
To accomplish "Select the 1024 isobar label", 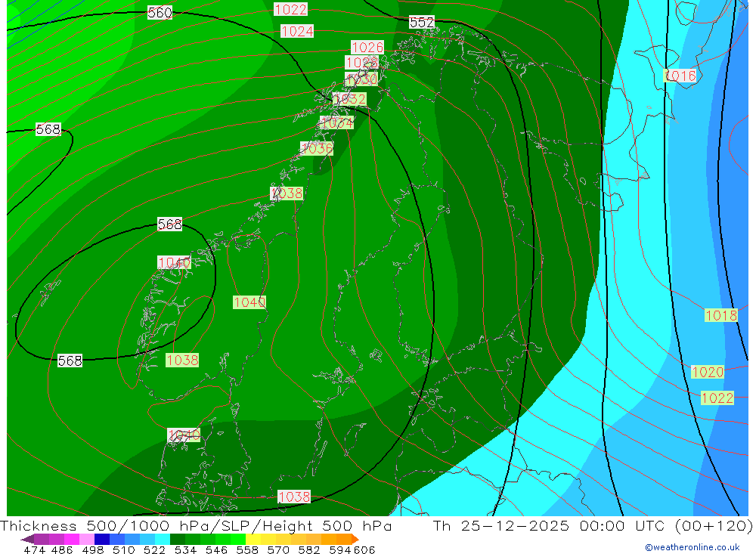I will 297,31.
